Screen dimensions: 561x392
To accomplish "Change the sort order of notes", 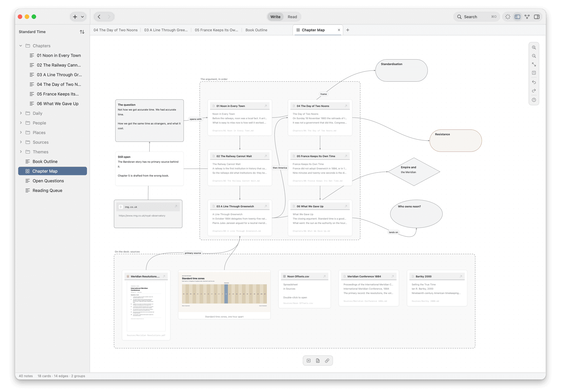I will tap(82, 32).
